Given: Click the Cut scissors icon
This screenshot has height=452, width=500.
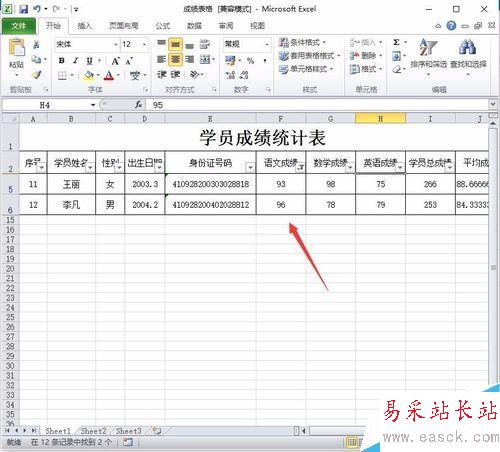Looking at the screenshot, I should 36,44.
